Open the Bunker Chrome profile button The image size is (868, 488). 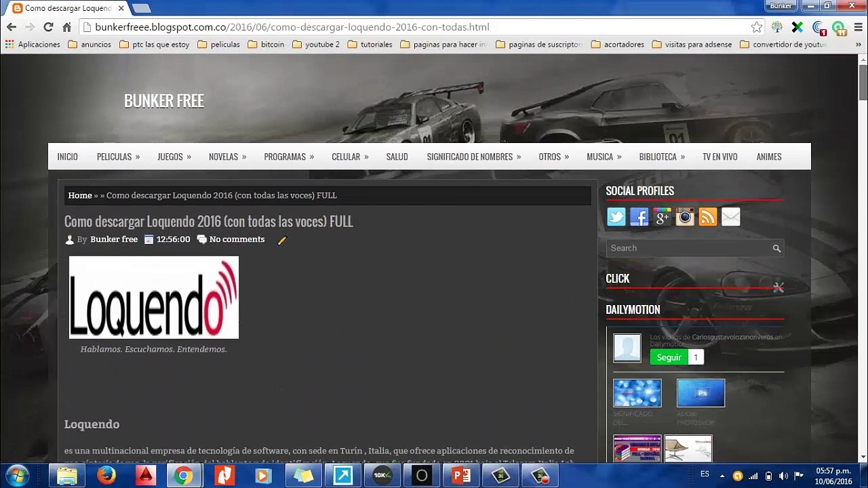pyautogui.click(x=781, y=5)
